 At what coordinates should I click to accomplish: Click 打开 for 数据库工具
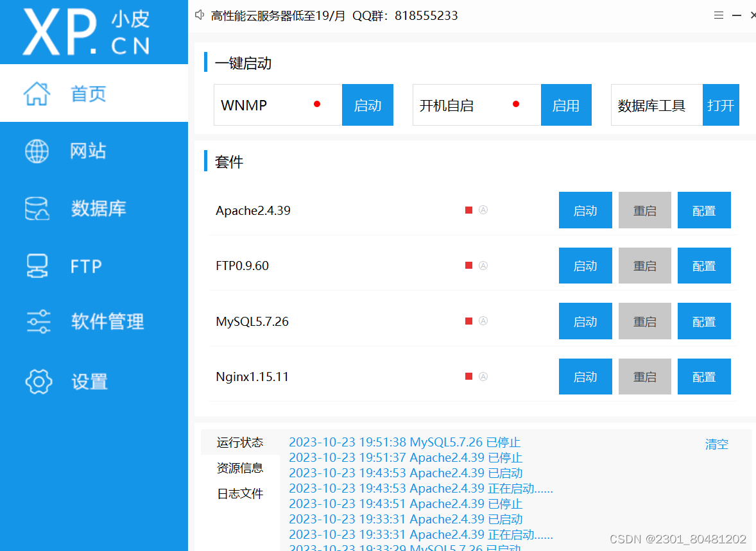click(721, 105)
